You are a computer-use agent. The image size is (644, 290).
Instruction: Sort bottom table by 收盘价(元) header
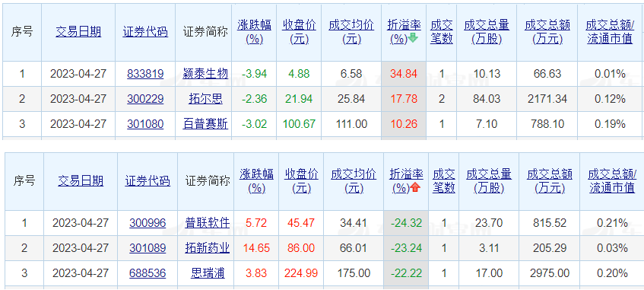[301, 181]
